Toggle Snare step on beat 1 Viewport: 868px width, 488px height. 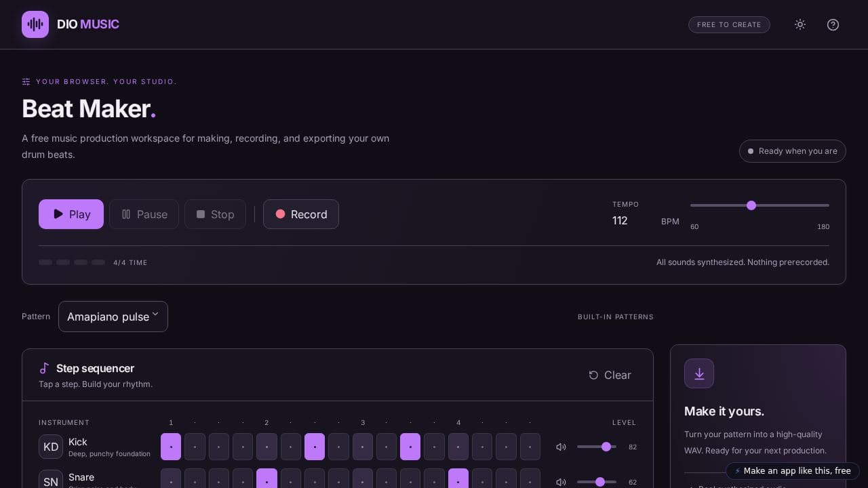171,479
